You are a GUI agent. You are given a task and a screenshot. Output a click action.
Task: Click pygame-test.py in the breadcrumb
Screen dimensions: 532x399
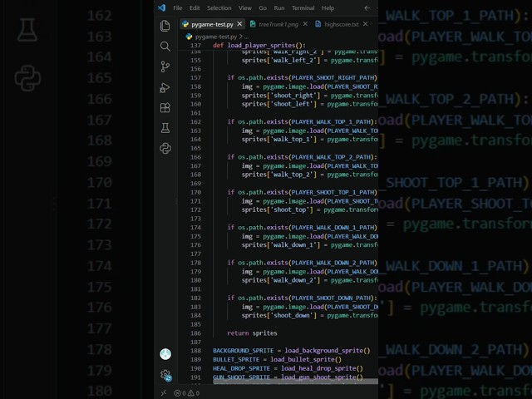[216, 37]
